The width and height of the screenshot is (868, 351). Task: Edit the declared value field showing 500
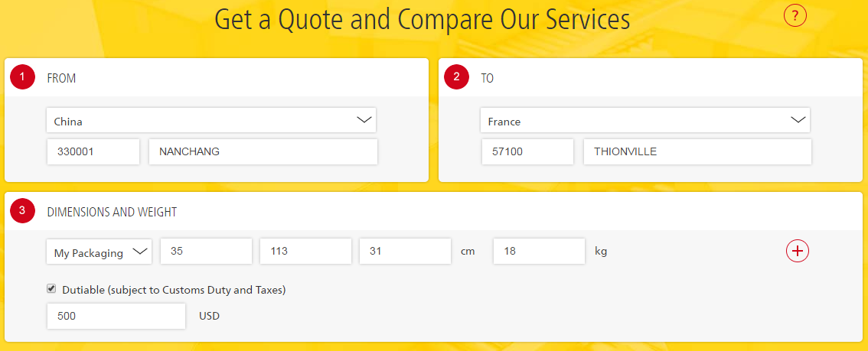click(x=116, y=316)
